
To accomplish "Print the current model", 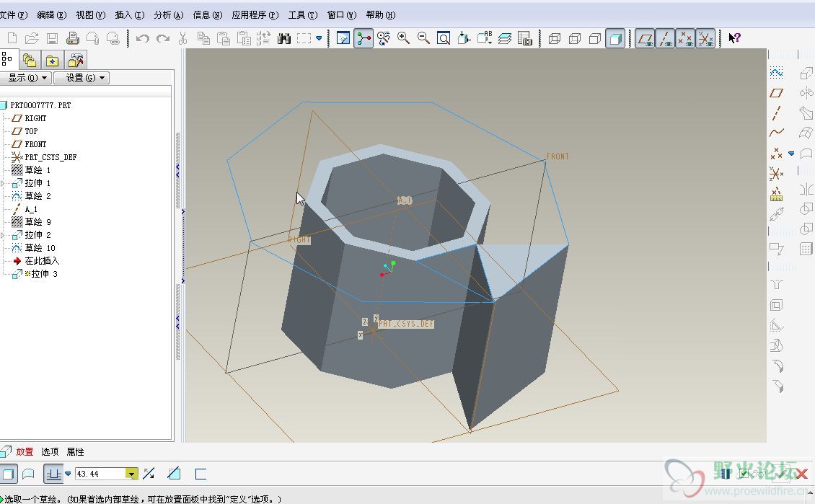I will (72, 38).
